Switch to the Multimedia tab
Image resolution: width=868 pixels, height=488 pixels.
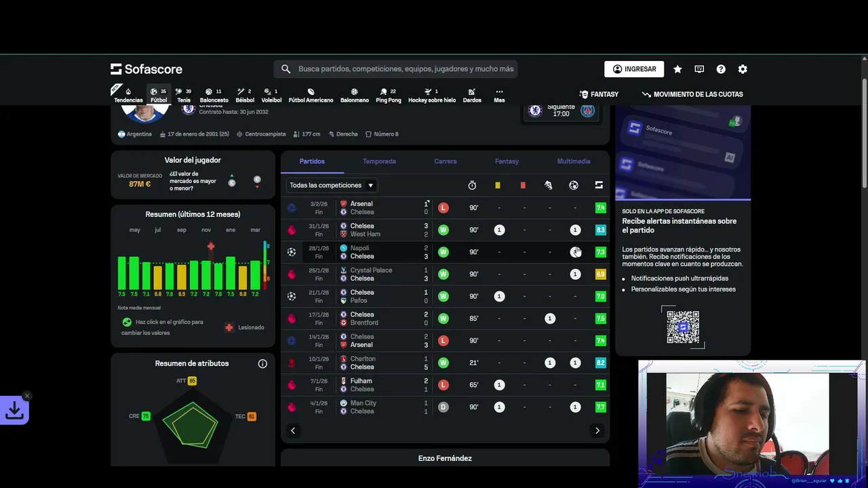pyautogui.click(x=574, y=161)
